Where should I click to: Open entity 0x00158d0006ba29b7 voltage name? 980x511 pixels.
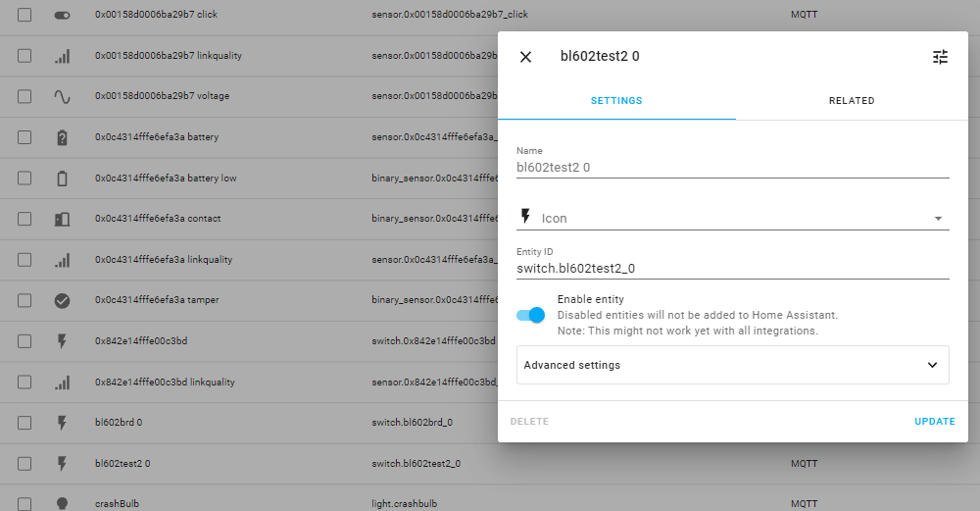tap(162, 96)
